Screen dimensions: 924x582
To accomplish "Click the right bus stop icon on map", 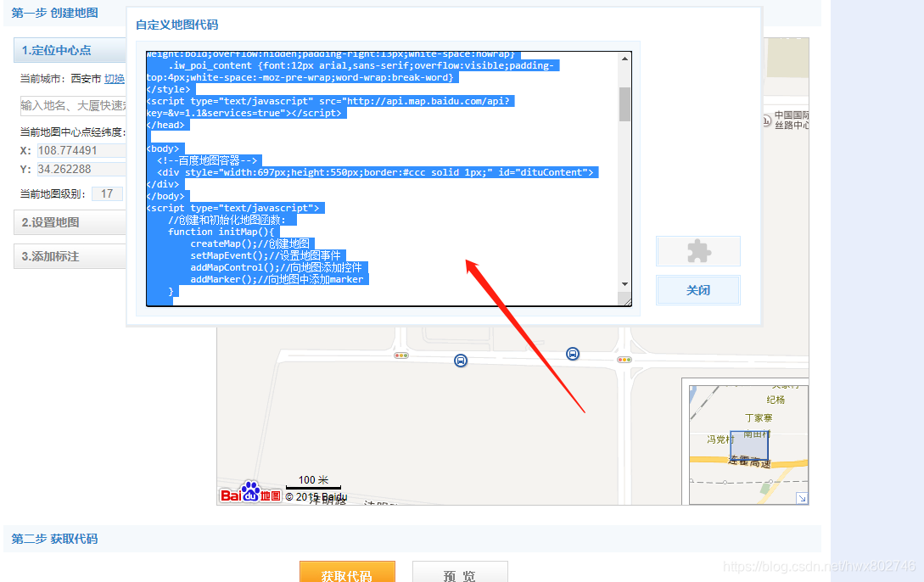I will 572,354.
